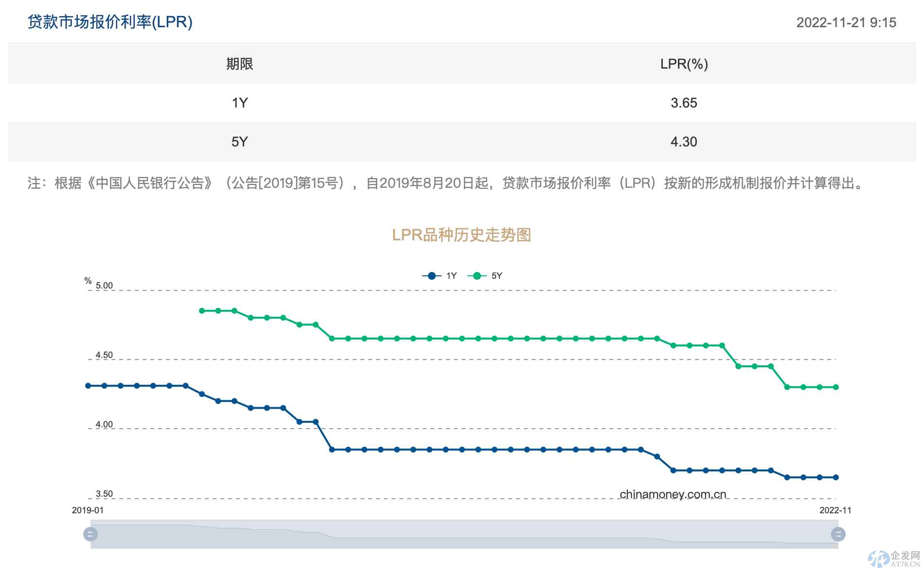Open the chinamoney.com.cn watermark link

pyautogui.click(x=673, y=493)
